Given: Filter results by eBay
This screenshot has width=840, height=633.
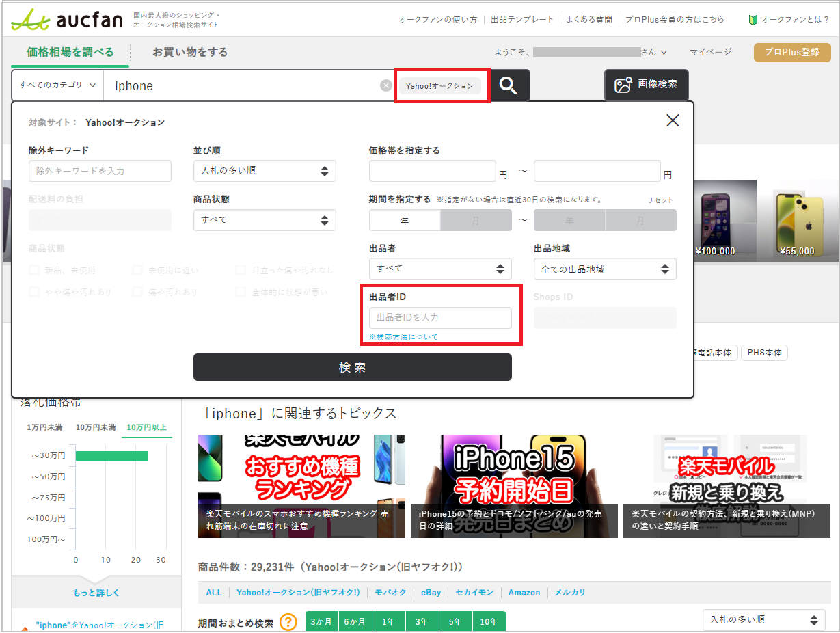Looking at the screenshot, I should tap(431, 593).
